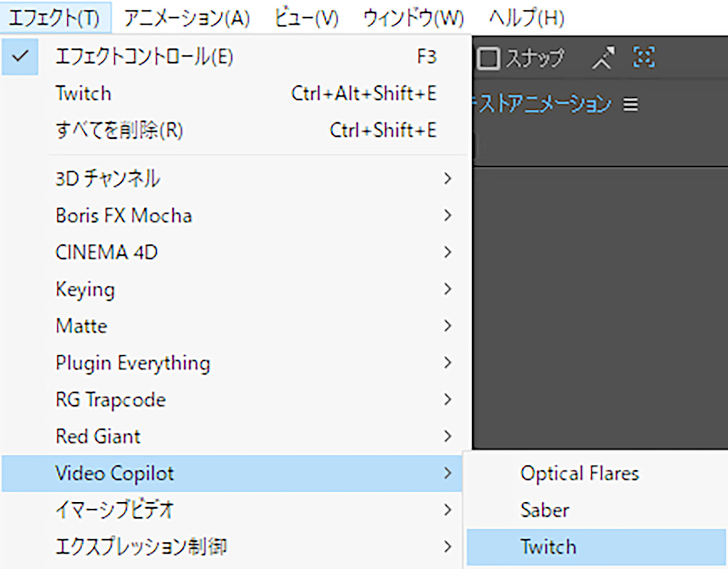The height and width of the screenshot is (569, 728).
Task: Open the ヘルプ(H) menu
Action: point(527,18)
